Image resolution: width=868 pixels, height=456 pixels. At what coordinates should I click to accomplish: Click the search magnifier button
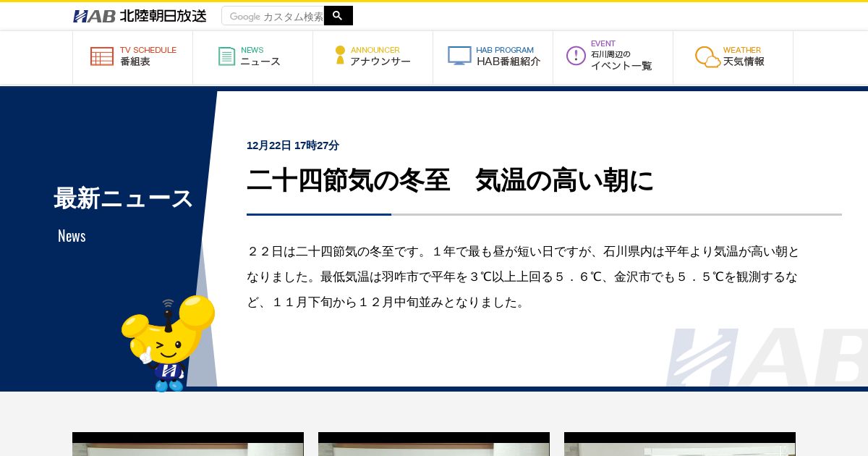point(338,16)
